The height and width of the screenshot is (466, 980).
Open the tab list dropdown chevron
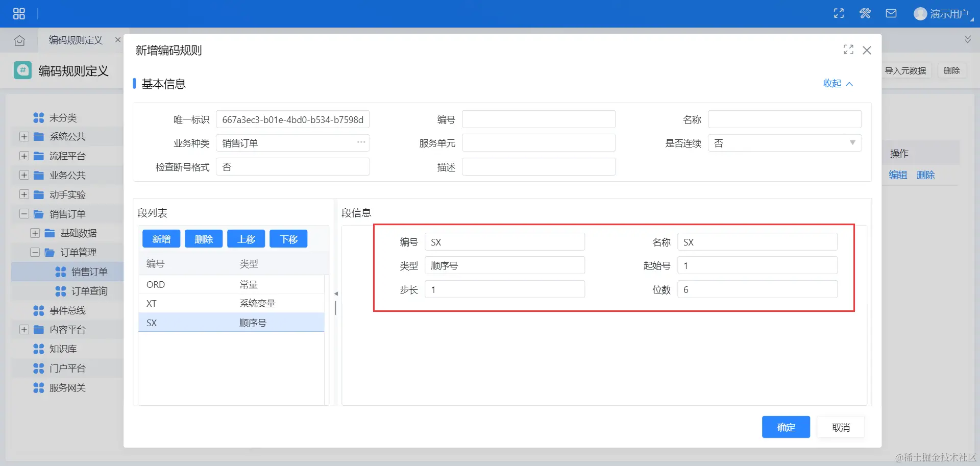[x=967, y=39]
